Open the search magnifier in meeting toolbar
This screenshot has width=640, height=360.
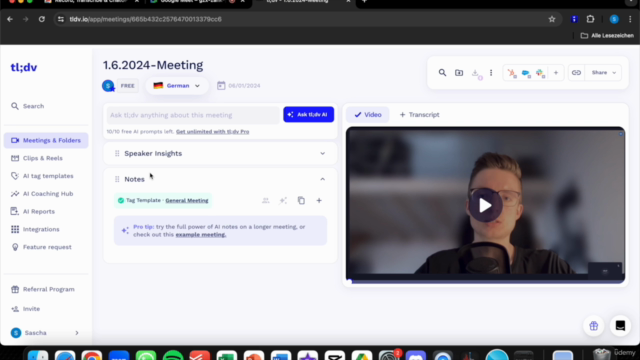[442, 73]
